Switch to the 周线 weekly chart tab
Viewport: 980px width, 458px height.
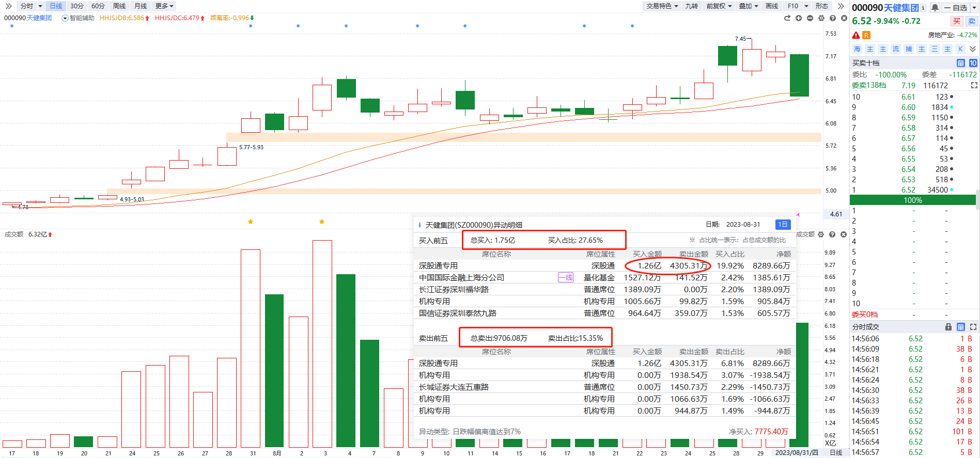pyautogui.click(x=119, y=6)
